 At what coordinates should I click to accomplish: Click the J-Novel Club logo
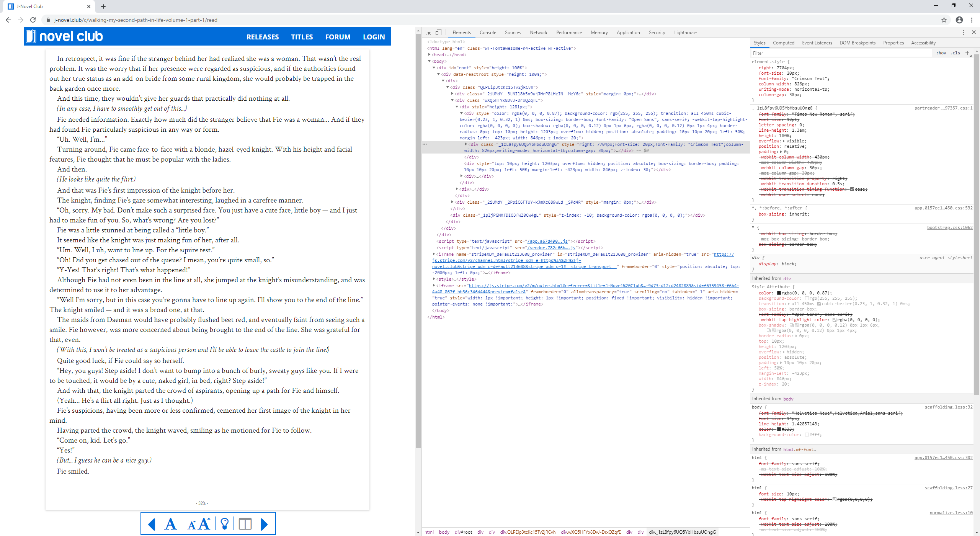click(x=65, y=36)
